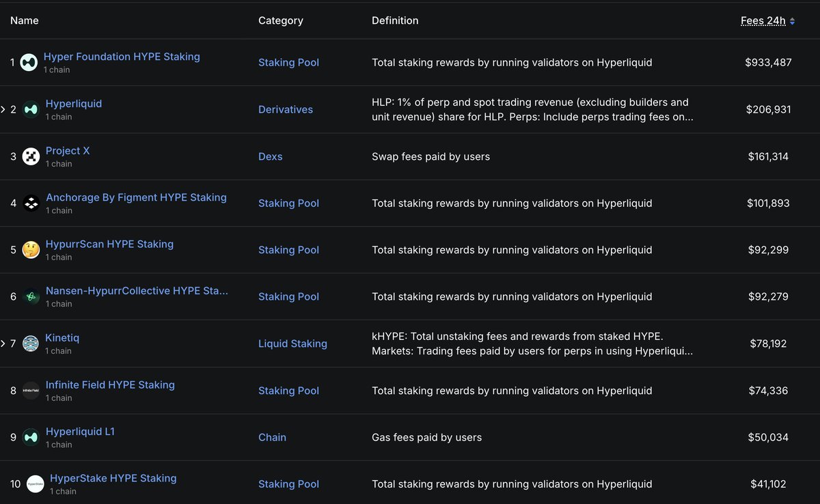The image size is (820, 504).
Task: Open HyperStake HYPE Staking link
Action: pos(113,478)
